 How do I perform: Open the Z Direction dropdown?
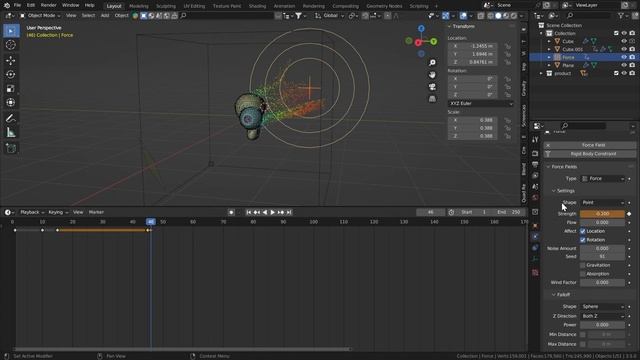(602, 316)
